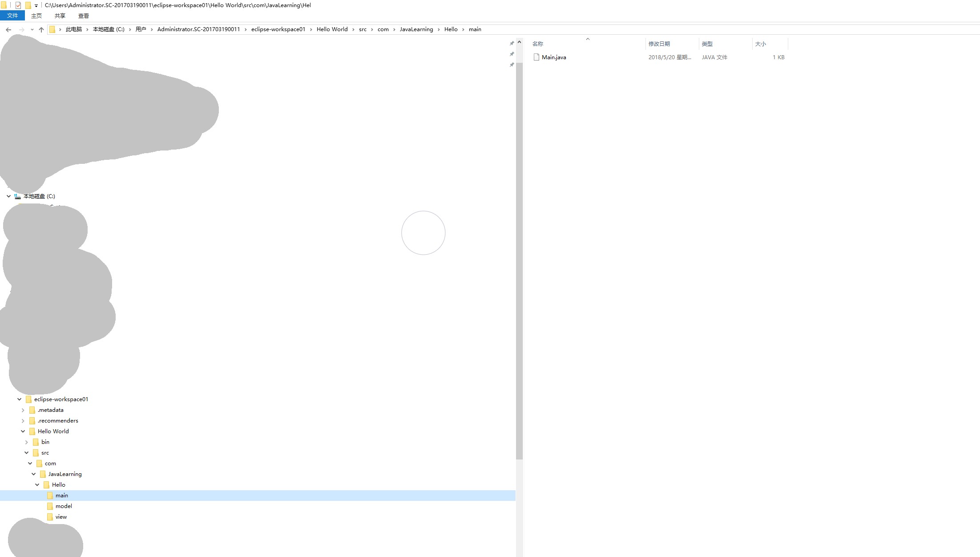Screen dimensions: 980x557
Task: Open Customize Quick Access Toolbar dropdown
Action: [36, 6]
